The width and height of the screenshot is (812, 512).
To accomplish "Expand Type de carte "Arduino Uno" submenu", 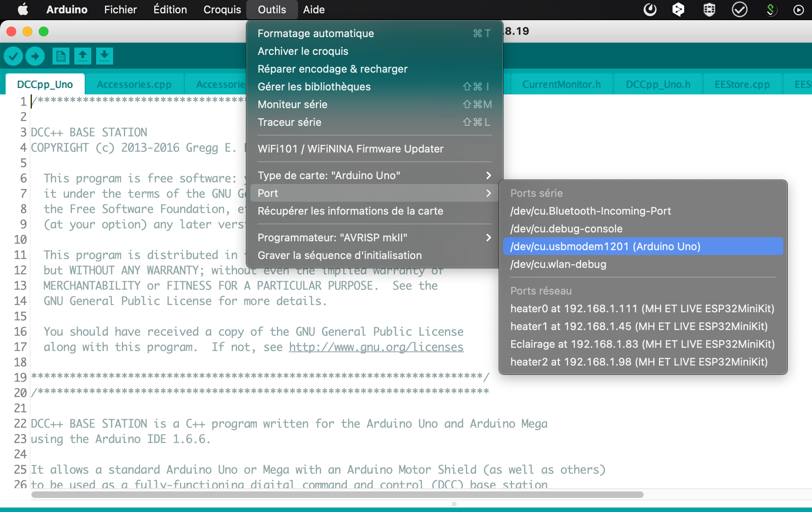I will (374, 176).
